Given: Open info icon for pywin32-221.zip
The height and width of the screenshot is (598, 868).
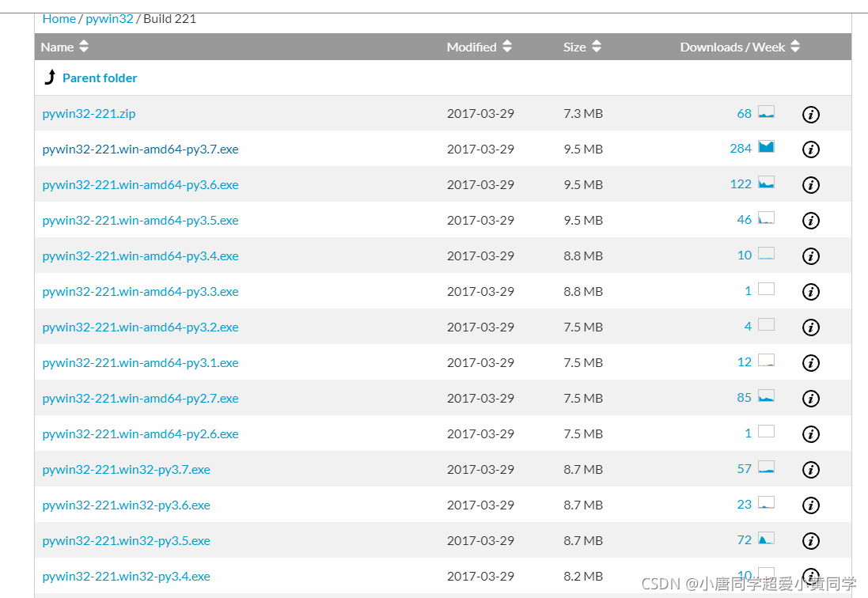Looking at the screenshot, I should tap(810, 115).
